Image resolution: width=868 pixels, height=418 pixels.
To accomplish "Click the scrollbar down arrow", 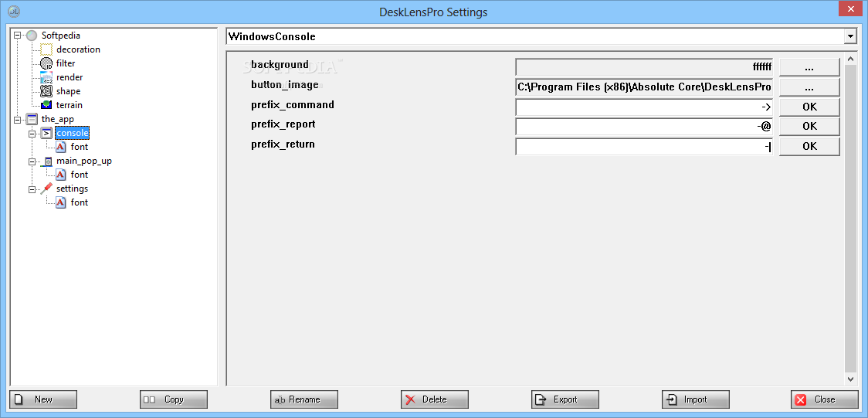I will 851,379.
